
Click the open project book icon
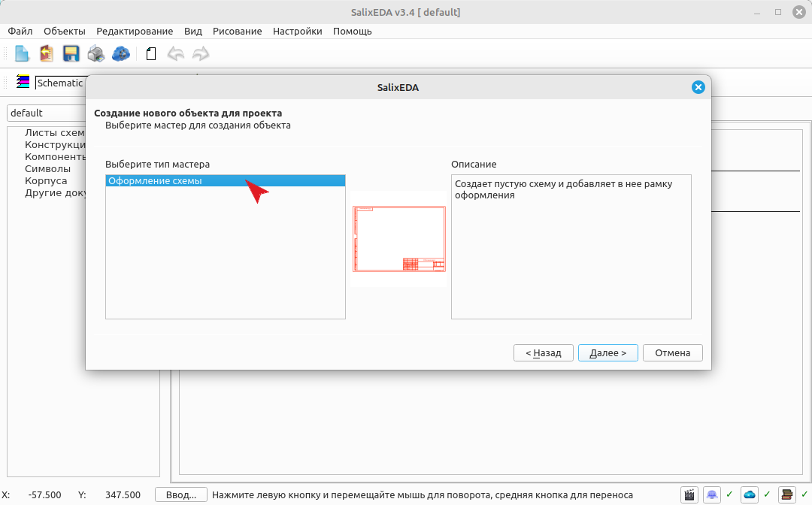(x=47, y=54)
